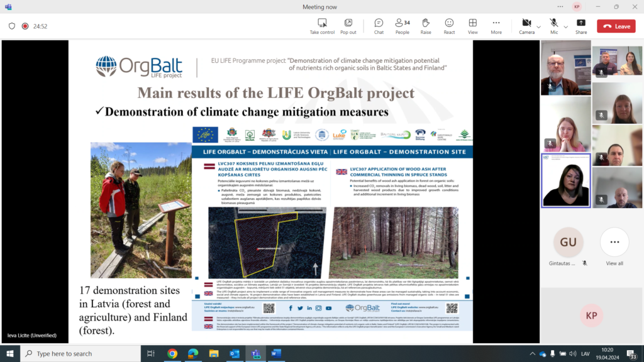
Task: Open More actions in meeting toolbar
Action: tap(496, 26)
